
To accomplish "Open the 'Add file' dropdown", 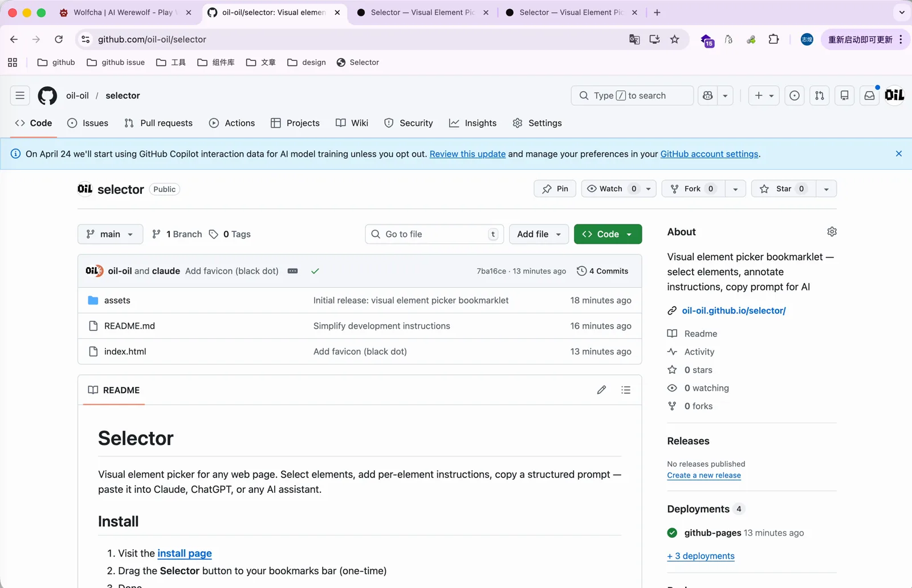I will 539,234.
